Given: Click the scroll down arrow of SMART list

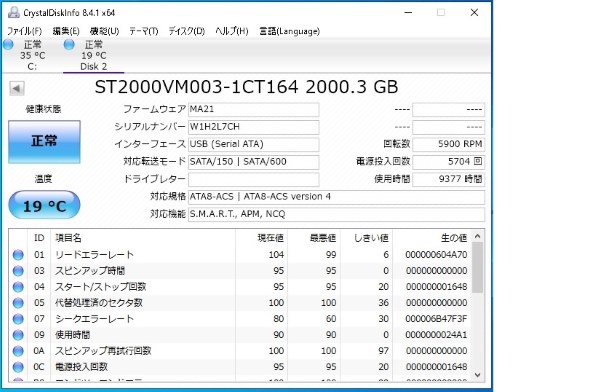Looking at the screenshot, I should [478, 375].
